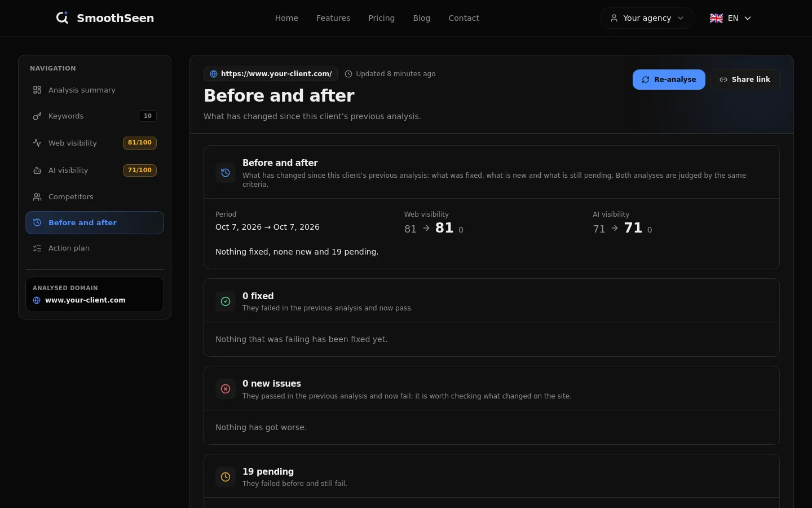The width and height of the screenshot is (812, 508).
Task: Click the 71/100 AI visibility score badge
Action: [140, 170]
